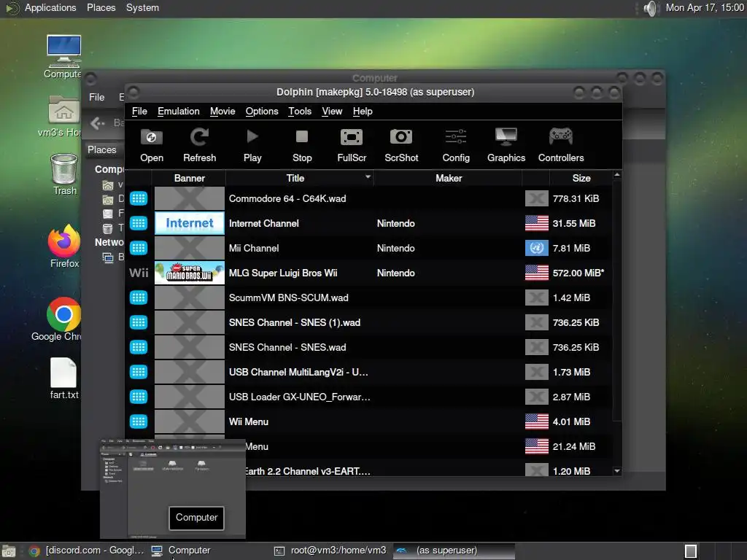
Task: Refresh the Dolphin game list
Action: [199, 145]
